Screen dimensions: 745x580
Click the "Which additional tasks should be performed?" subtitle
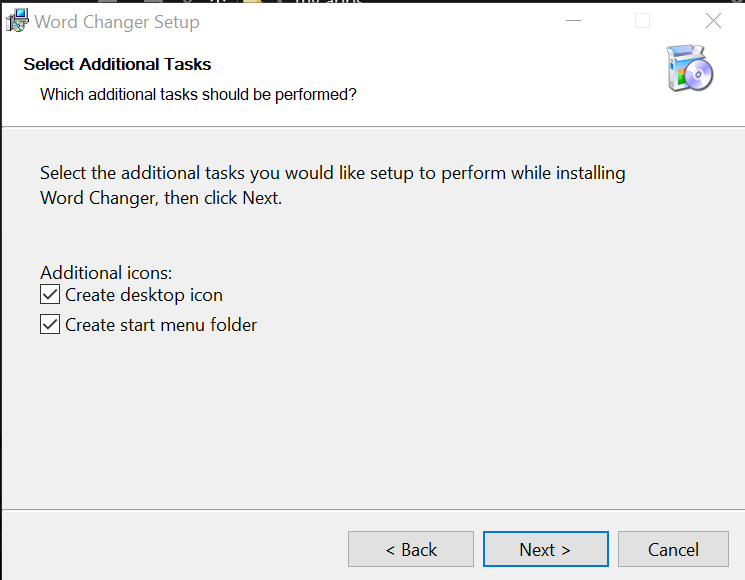[x=198, y=94]
